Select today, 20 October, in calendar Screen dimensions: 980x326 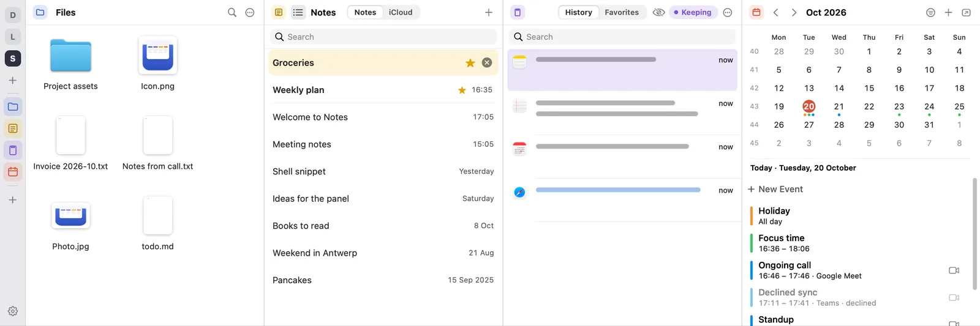[809, 106]
